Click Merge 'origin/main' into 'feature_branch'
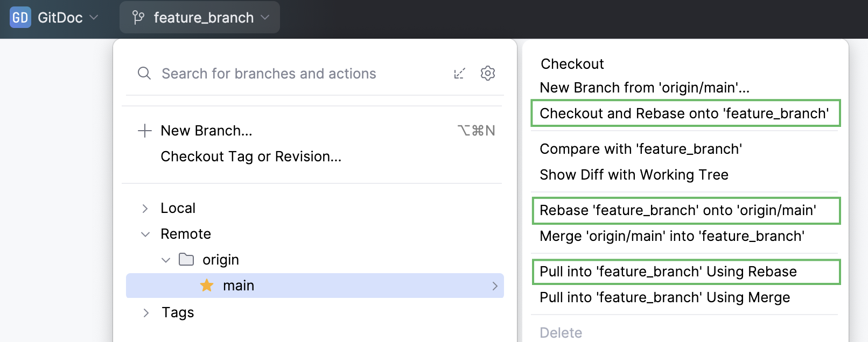The image size is (868, 342). click(x=672, y=236)
